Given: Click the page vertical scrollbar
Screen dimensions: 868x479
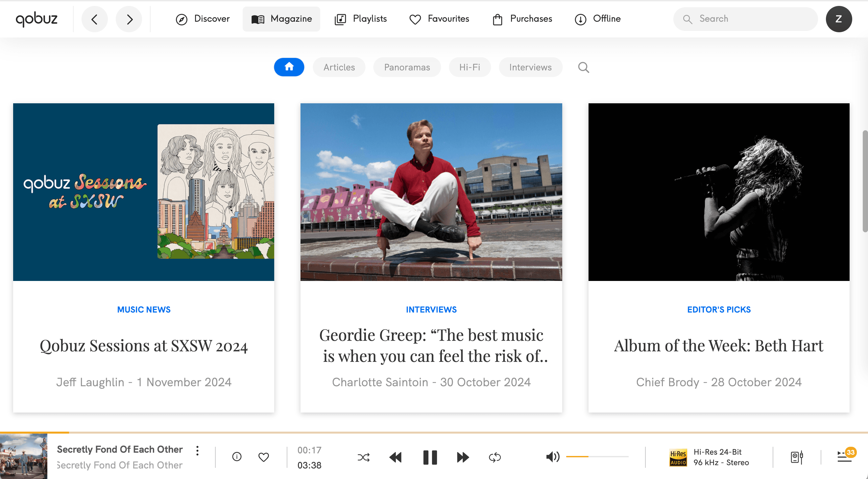Looking at the screenshot, I should [x=865, y=181].
